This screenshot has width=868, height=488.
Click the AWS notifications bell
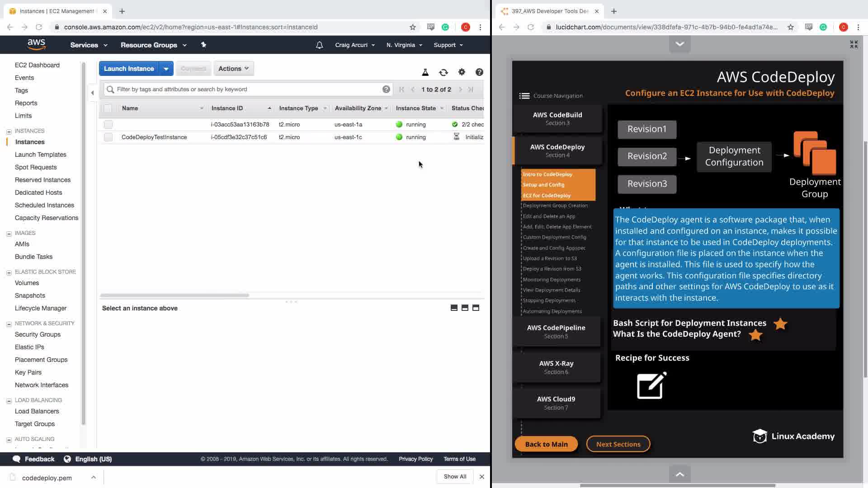coord(319,45)
